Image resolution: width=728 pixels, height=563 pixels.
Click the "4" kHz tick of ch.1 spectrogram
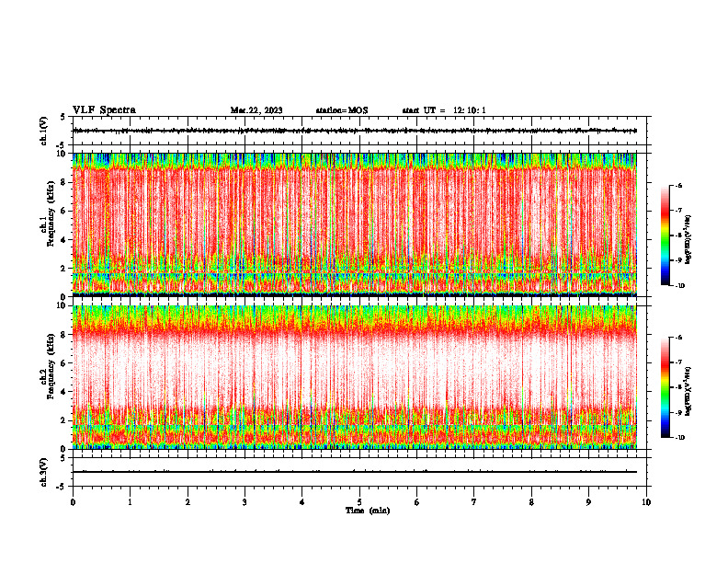64,240
